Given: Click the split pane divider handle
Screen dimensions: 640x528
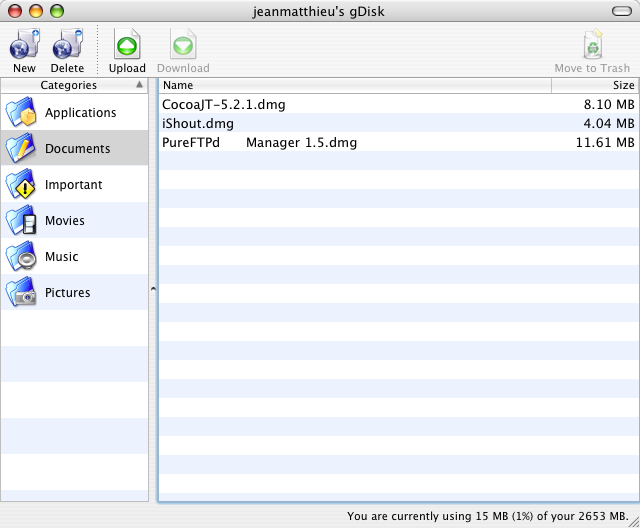Looking at the screenshot, I should pyautogui.click(x=153, y=289).
